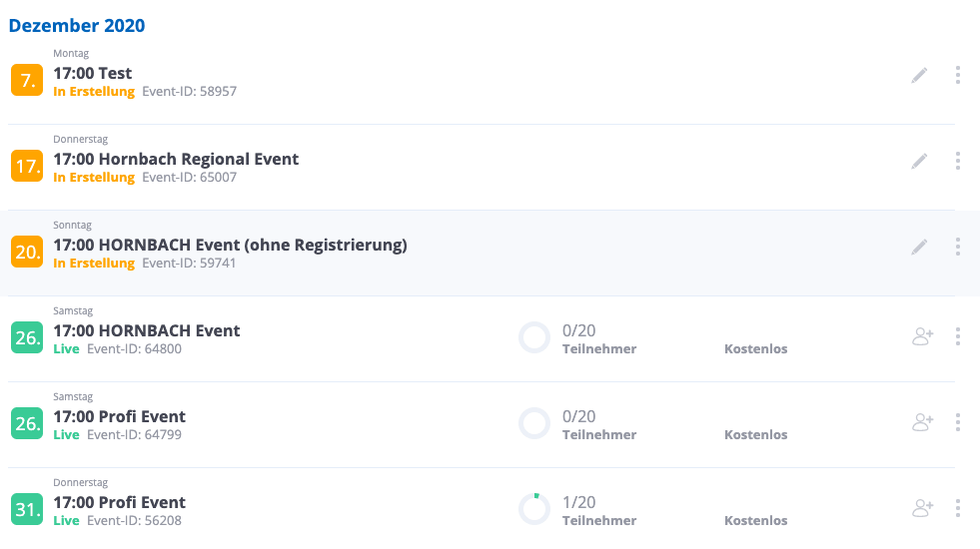Screen dimensions: 980x549
Task: Edit HORNBACH Event (ohne Registrierung) via pencil
Action: point(919,247)
